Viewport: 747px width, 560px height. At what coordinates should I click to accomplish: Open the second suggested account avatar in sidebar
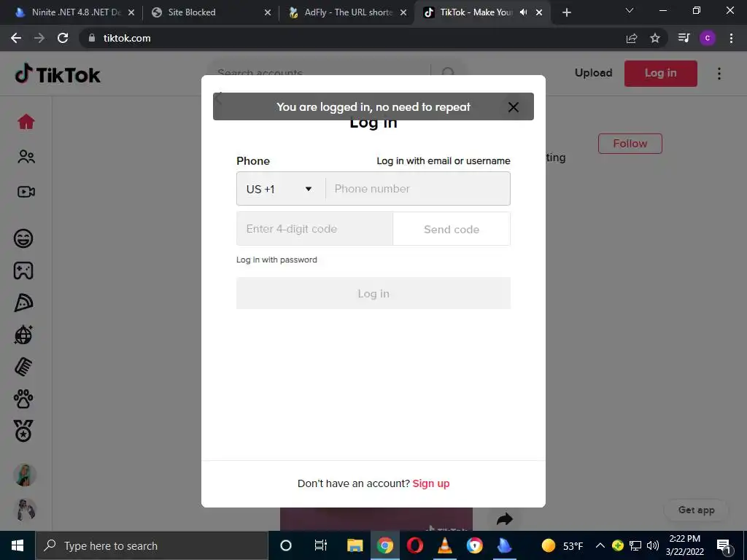coord(25,510)
